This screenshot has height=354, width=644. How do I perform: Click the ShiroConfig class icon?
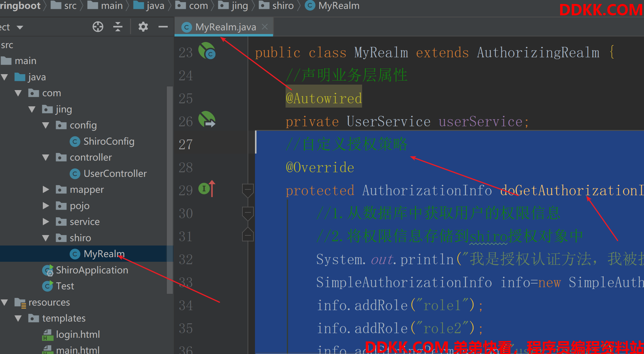(x=75, y=142)
